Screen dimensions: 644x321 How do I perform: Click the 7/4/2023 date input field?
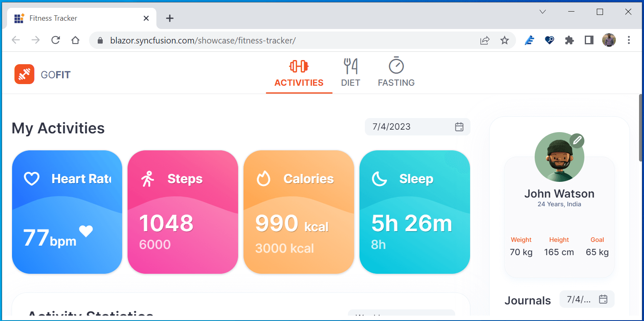(x=417, y=127)
